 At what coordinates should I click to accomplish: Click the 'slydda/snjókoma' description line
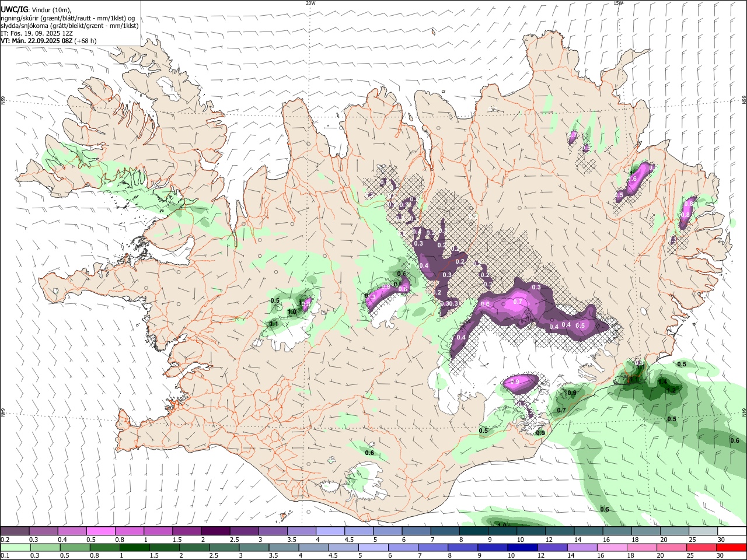(69, 26)
